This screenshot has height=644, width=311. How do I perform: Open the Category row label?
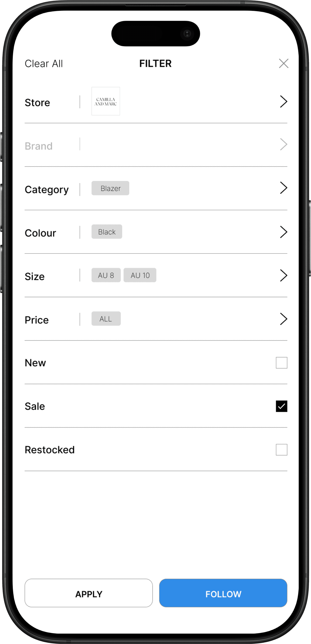point(47,190)
